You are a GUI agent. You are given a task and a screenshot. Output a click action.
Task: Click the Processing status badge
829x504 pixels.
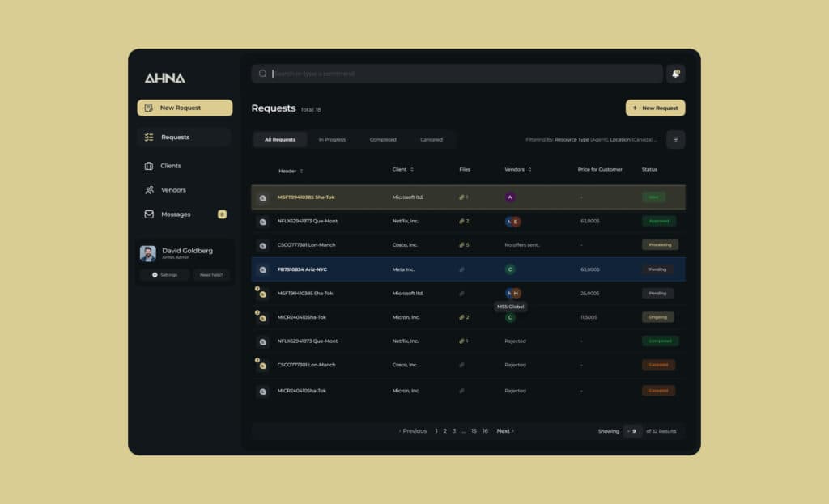click(x=660, y=245)
